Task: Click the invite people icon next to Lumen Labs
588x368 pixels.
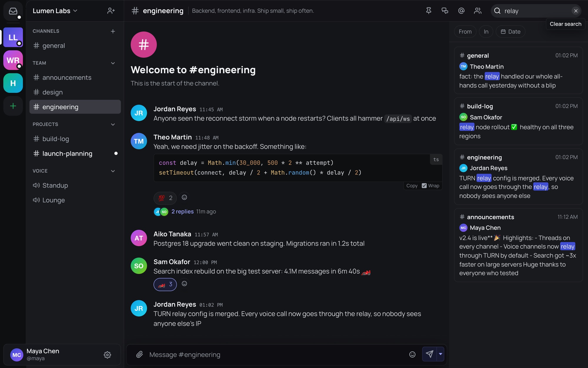Action: (111, 11)
